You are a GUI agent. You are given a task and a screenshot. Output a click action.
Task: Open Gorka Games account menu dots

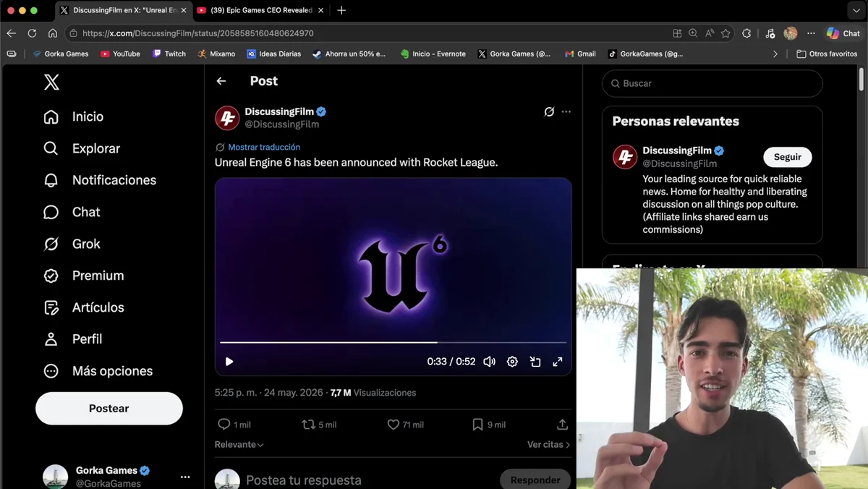[185, 477]
